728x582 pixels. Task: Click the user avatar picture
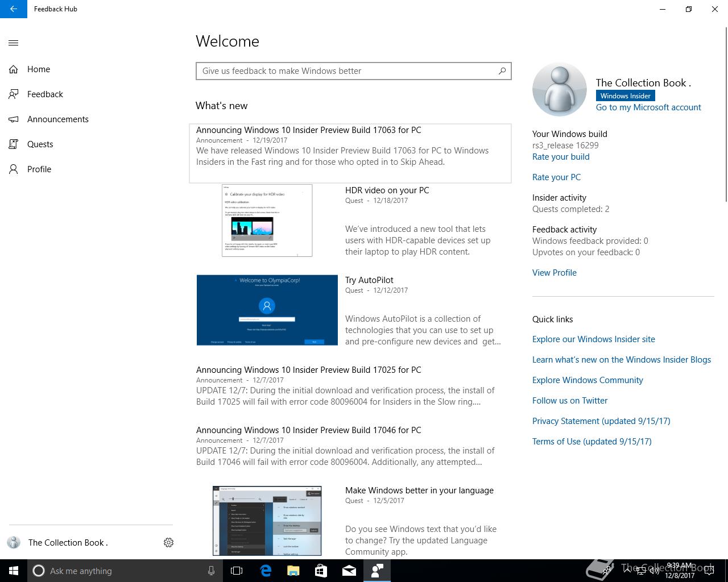560,90
